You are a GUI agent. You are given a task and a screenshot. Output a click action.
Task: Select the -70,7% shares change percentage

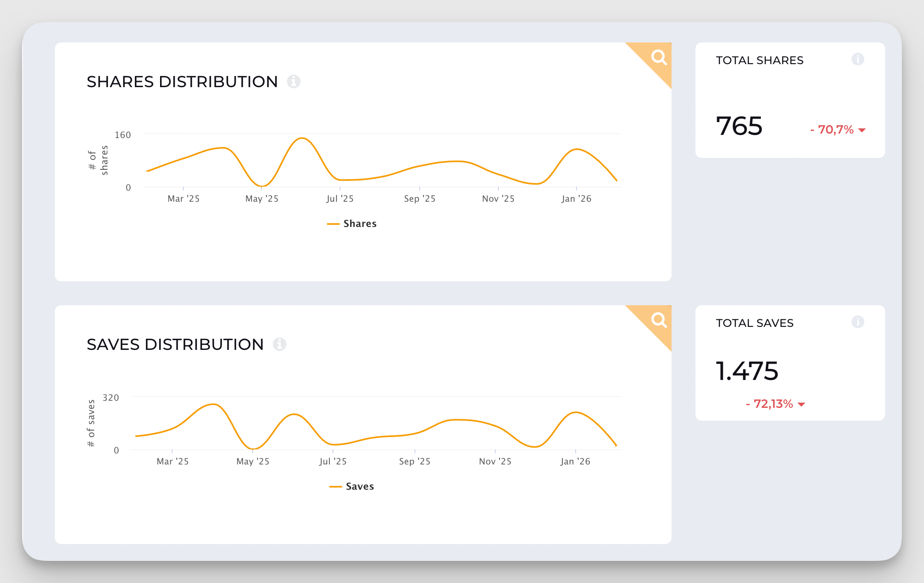pyautogui.click(x=832, y=130)
